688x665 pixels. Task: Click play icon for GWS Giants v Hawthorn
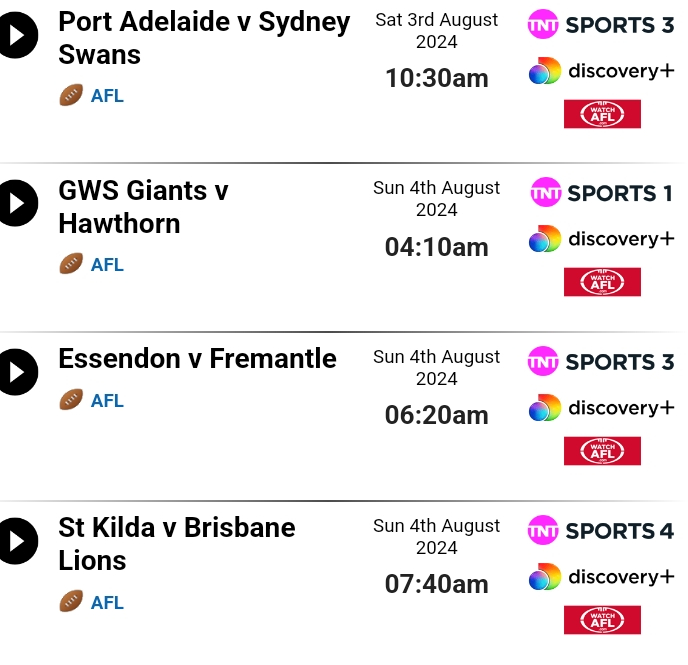[17, 203]
